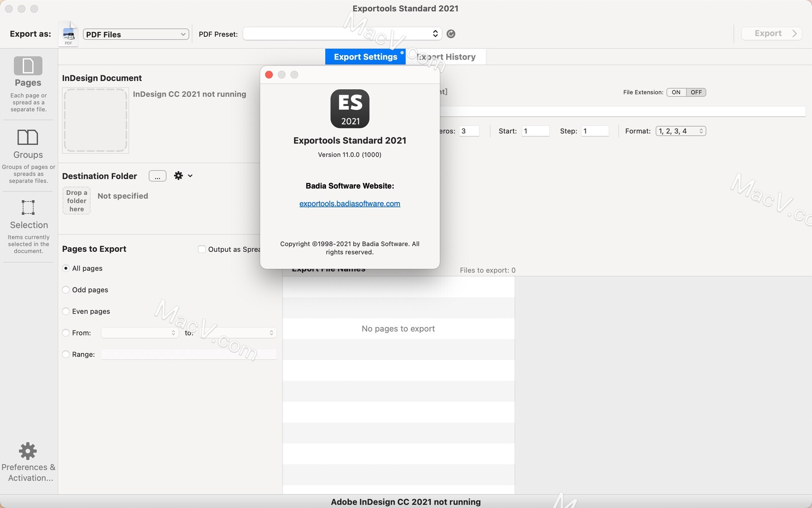Click 'Not specified' destination text

pos(123,196)
